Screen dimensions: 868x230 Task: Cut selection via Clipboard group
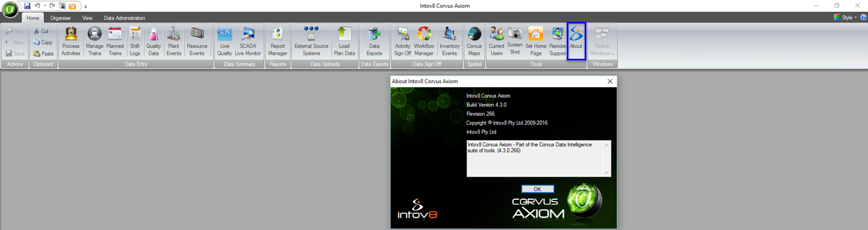(x=41, y=31)
